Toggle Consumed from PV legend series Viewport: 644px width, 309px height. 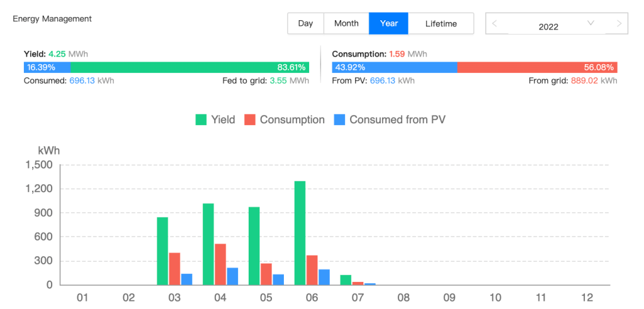[397, 120]
